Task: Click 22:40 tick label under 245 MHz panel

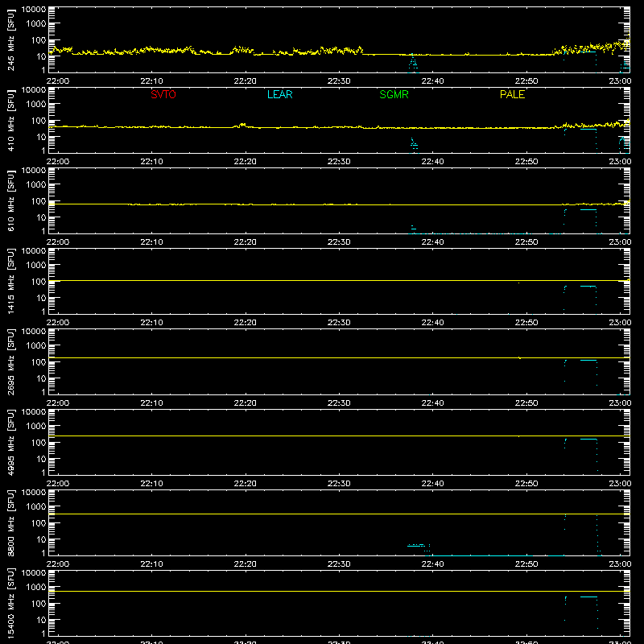Action: tap(432, 81)
